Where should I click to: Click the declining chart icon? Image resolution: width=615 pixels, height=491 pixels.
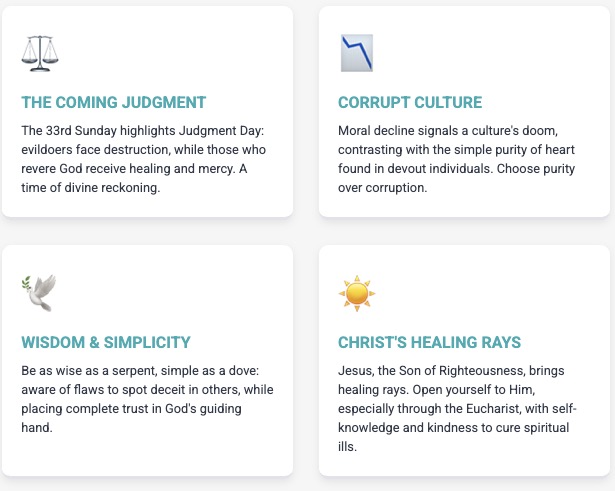(357, 53)
